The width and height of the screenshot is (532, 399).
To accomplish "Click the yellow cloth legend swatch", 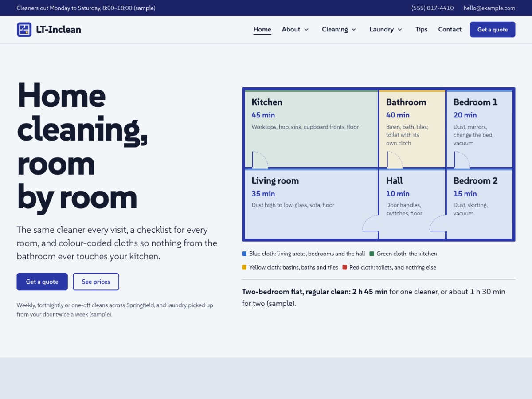I will pyautogui.click(x=244, y=267).
